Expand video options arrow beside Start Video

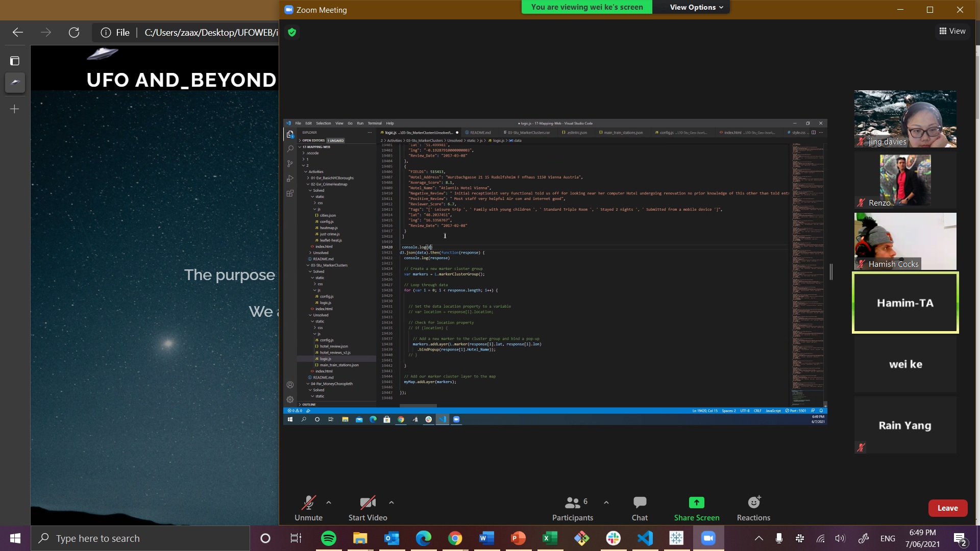point(391,503)
